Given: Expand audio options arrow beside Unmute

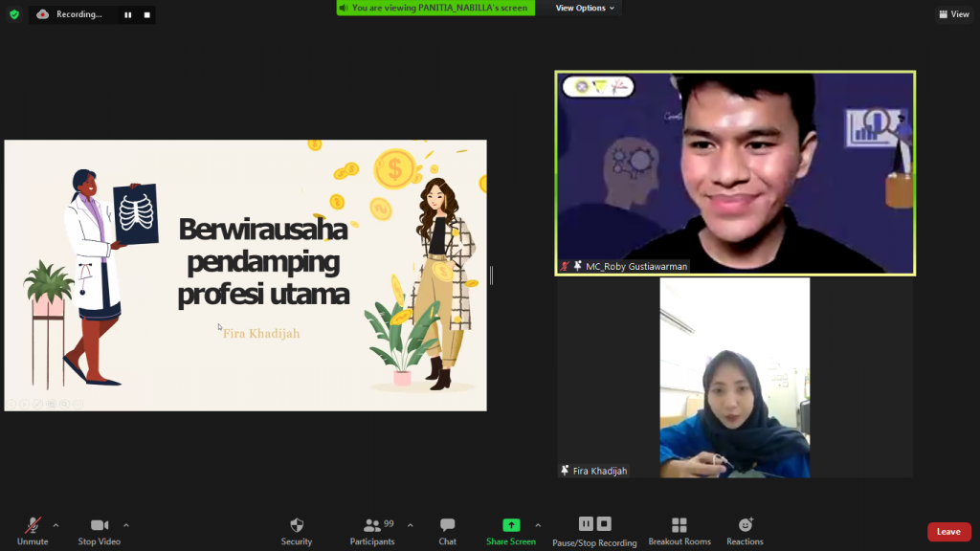Looking at the screenshot, I should 56,525.
